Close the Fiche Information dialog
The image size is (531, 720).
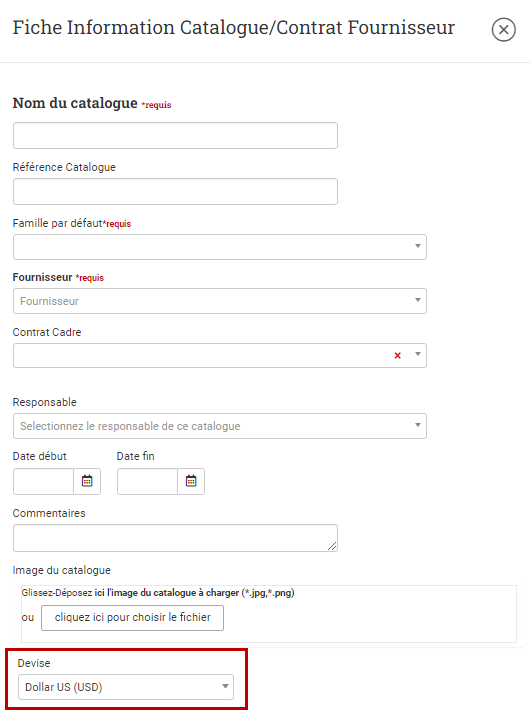[x=503, y=30]
